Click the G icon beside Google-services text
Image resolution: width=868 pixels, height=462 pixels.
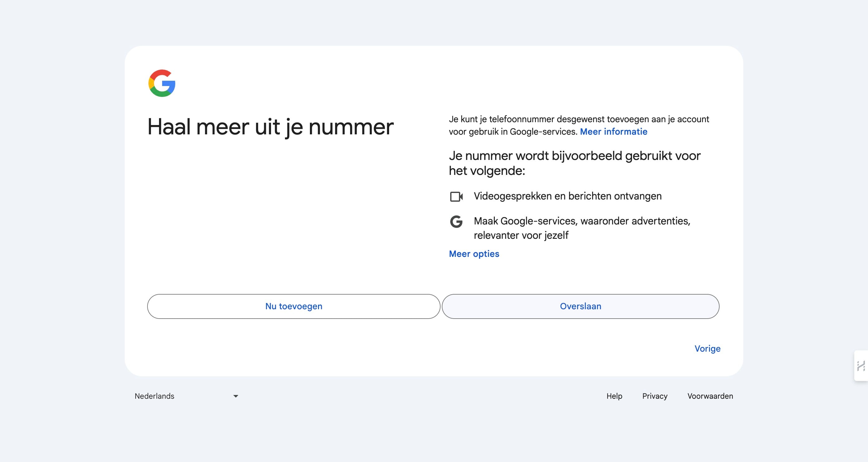456,222
